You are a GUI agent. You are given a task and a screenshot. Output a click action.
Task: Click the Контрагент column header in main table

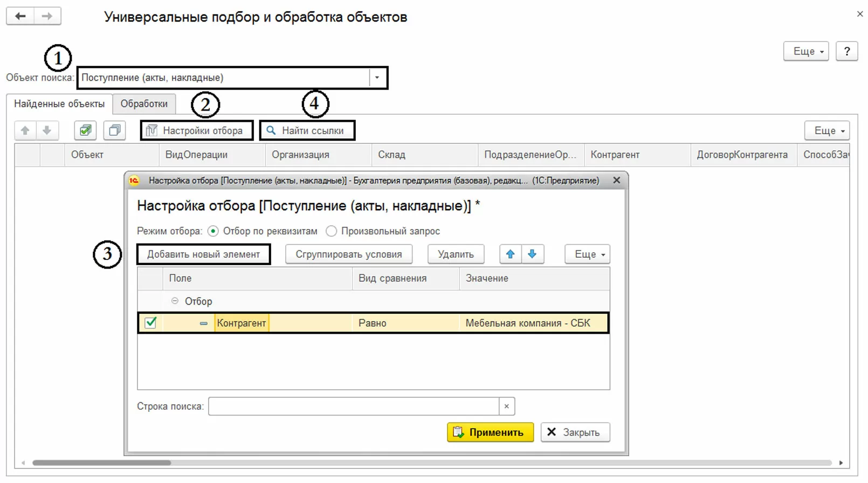click(637, 155)
